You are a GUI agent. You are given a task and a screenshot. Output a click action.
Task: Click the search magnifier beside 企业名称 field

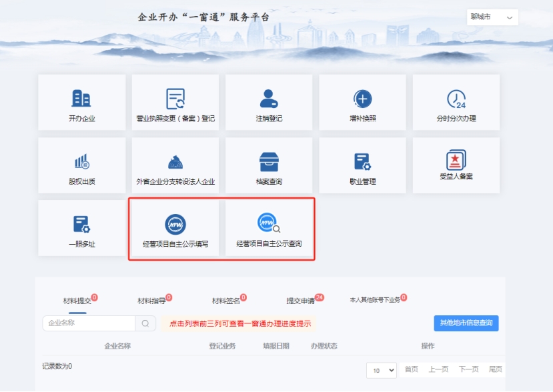click(145, 323)
